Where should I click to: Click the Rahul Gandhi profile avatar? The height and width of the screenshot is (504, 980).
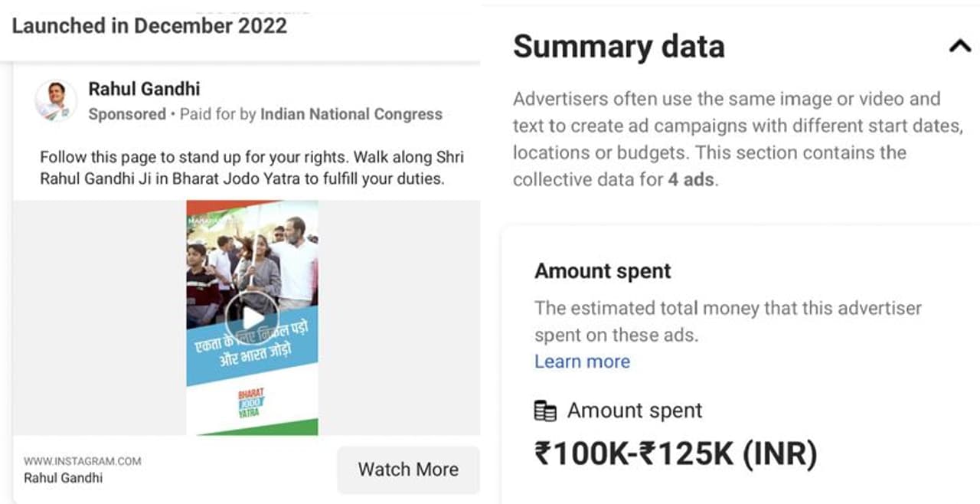[x=55, y=100]
